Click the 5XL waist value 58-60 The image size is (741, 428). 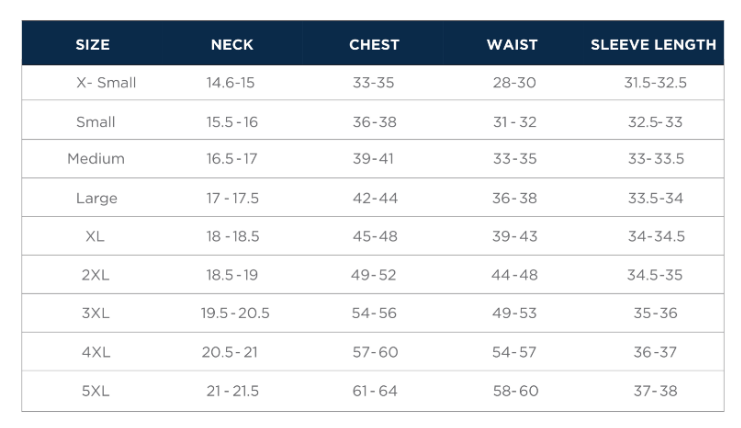coord(514,391)
